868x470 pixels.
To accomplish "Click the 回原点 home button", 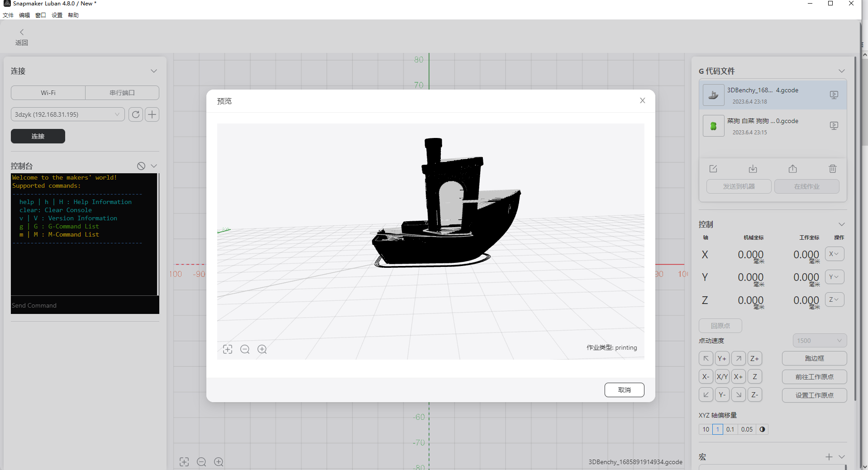I will tap(720, 326).
